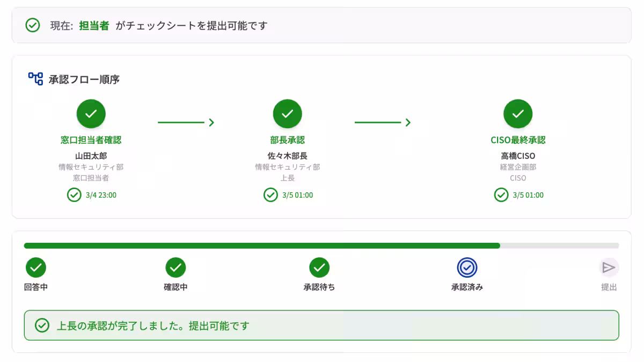Click the 提出 step label

pyautogui.click(x=609, y=287)
